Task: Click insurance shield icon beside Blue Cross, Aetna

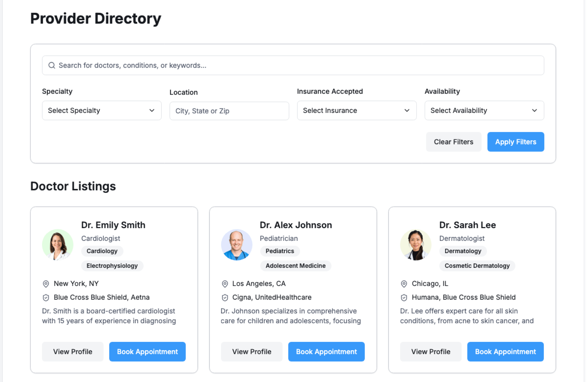Action: click(46, 298)
